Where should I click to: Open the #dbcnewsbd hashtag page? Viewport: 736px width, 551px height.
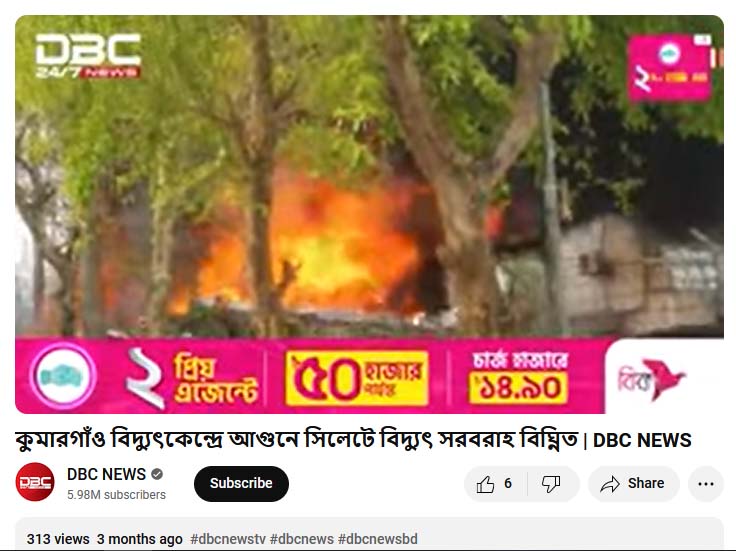377,539
